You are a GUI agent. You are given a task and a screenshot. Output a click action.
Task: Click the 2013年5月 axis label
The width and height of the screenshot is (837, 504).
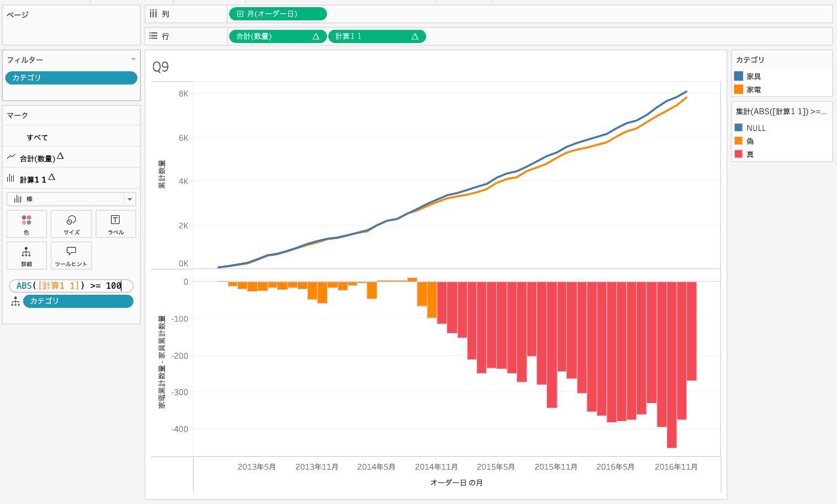click(256, 467)
